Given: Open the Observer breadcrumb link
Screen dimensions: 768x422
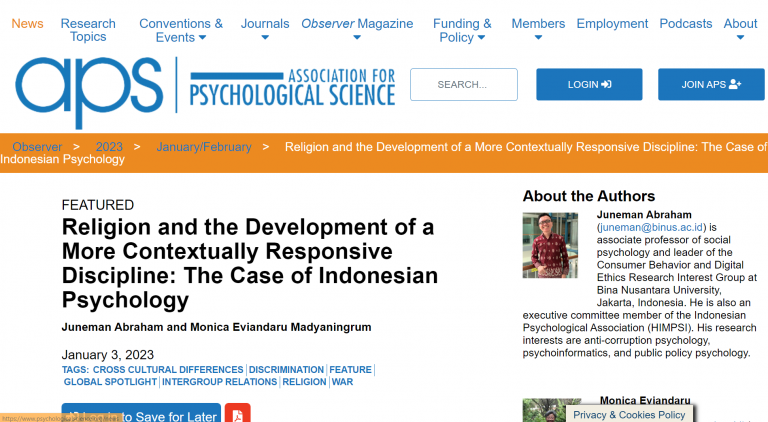Looking at the screenshot, I should (x=37, y=147).
